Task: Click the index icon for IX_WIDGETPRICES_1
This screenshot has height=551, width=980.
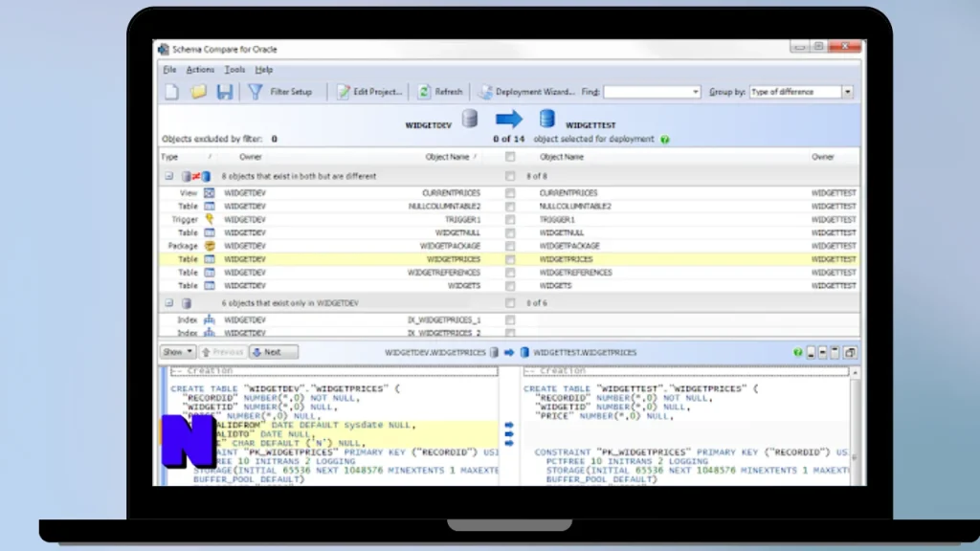Action: pos(210,320)
